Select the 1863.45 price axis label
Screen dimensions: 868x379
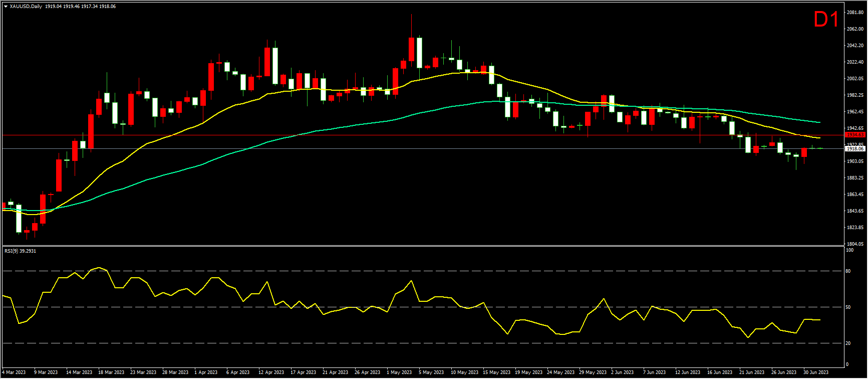(854, 195)
